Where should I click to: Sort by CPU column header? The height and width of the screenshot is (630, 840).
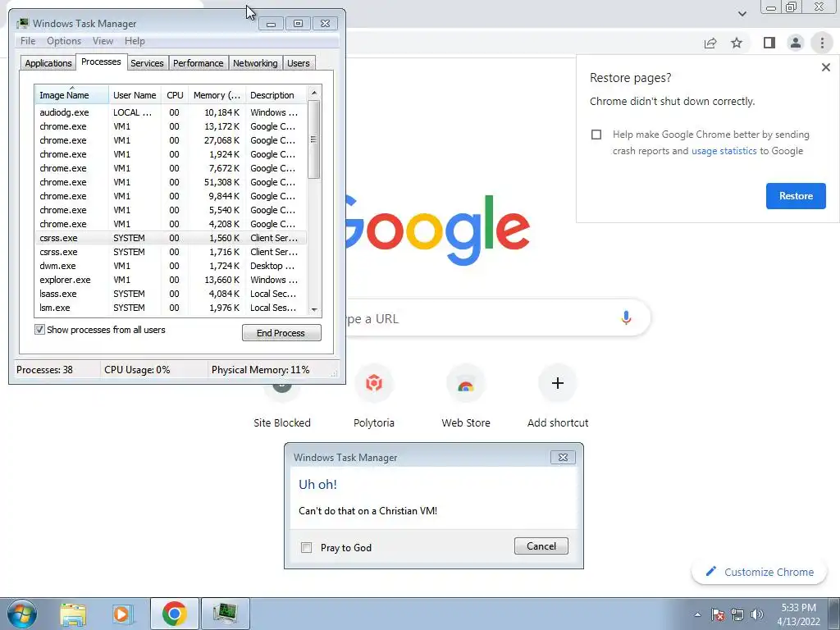(x=175, y=95)
